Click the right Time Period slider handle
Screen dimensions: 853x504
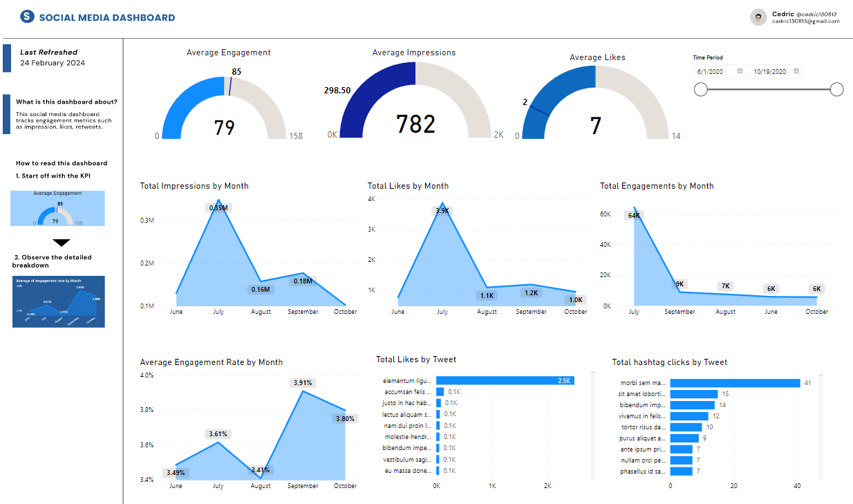[836, 89]
